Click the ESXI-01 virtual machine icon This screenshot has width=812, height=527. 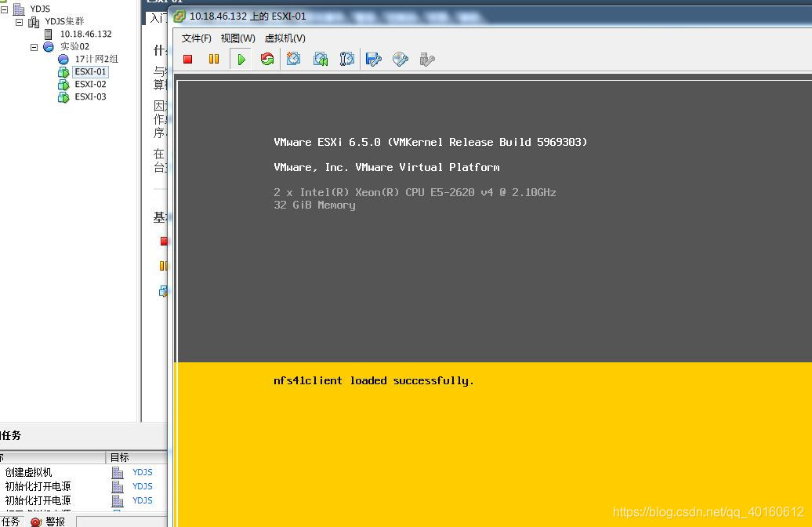click(63, 72)
